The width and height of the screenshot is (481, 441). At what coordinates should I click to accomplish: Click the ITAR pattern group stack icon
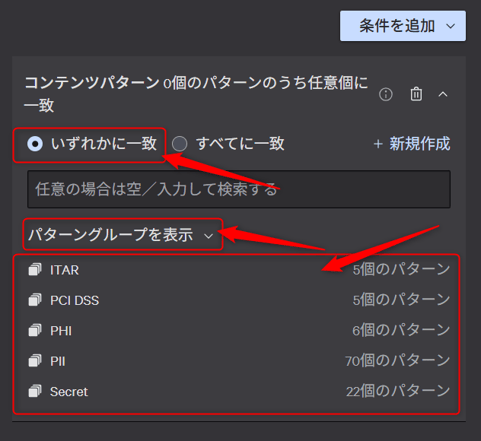point(35,269)
